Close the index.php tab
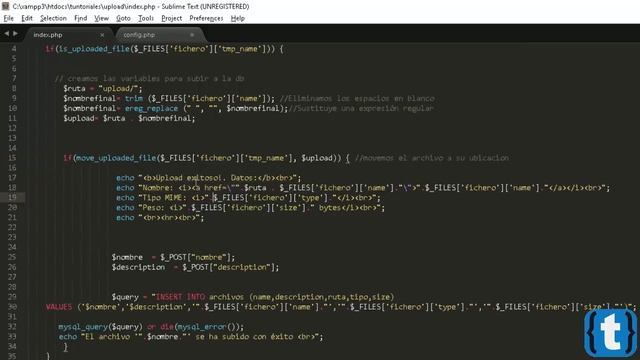This screenshot has height=360, width=640. (102, 35)
